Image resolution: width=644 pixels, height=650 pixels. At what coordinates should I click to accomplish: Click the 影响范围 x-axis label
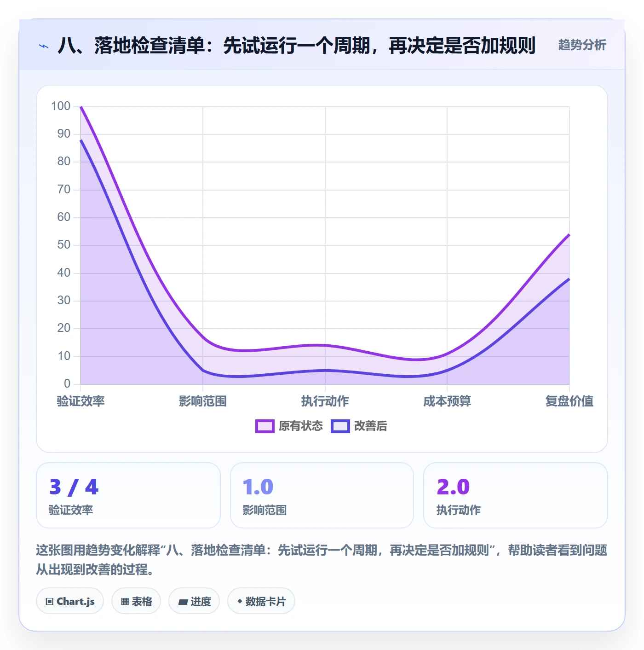[203, 401]
